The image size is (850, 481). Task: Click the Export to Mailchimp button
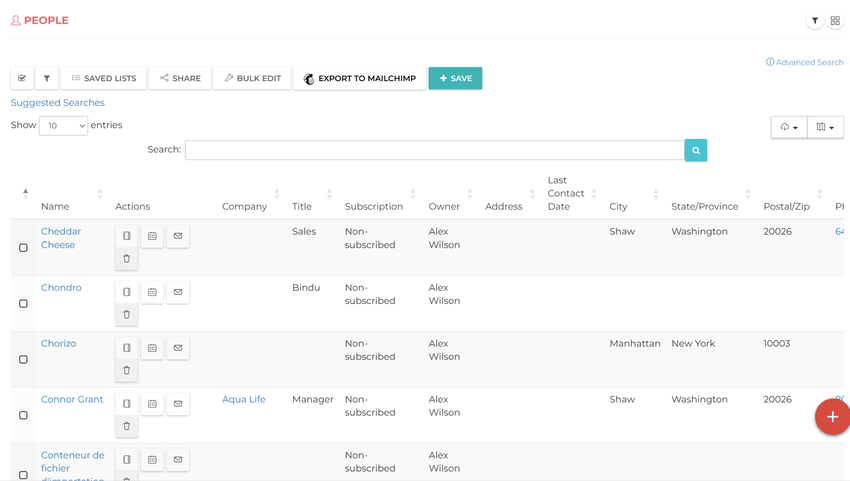pyautogui.click(x=359, y=78)
